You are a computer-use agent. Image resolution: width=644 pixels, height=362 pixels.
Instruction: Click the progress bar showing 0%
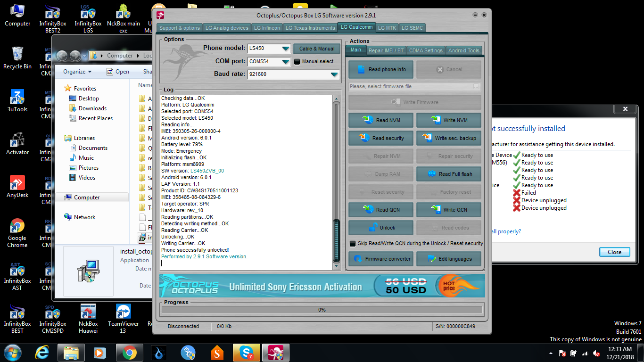(322, 310)
